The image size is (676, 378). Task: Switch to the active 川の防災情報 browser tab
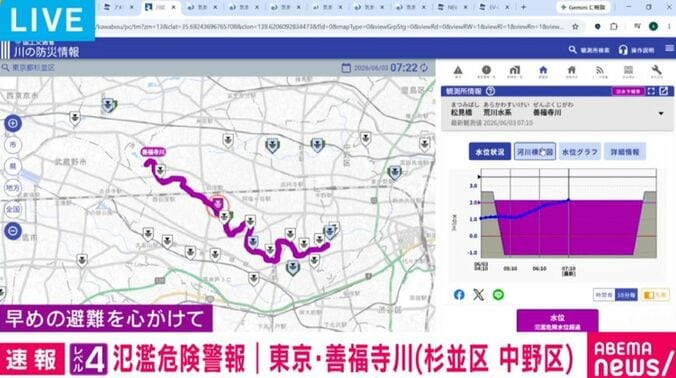tap(160, 7)
